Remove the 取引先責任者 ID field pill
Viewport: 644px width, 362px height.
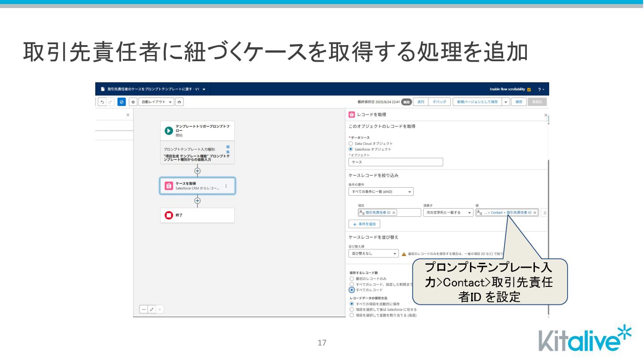394,213
